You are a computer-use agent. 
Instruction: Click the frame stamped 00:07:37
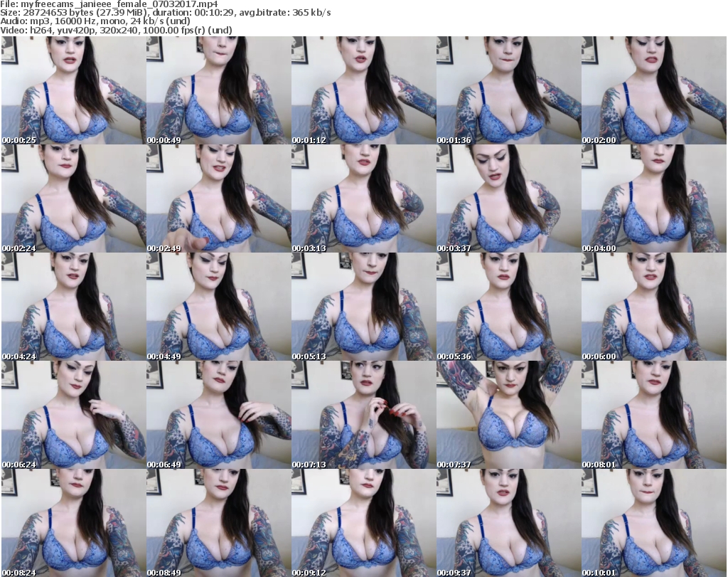[509, 415]
